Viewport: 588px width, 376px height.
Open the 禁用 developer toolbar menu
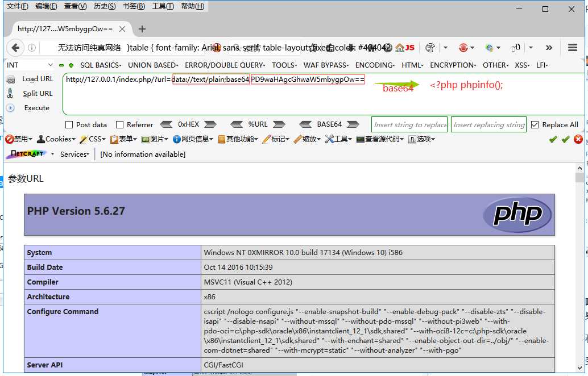click(19, 139)
